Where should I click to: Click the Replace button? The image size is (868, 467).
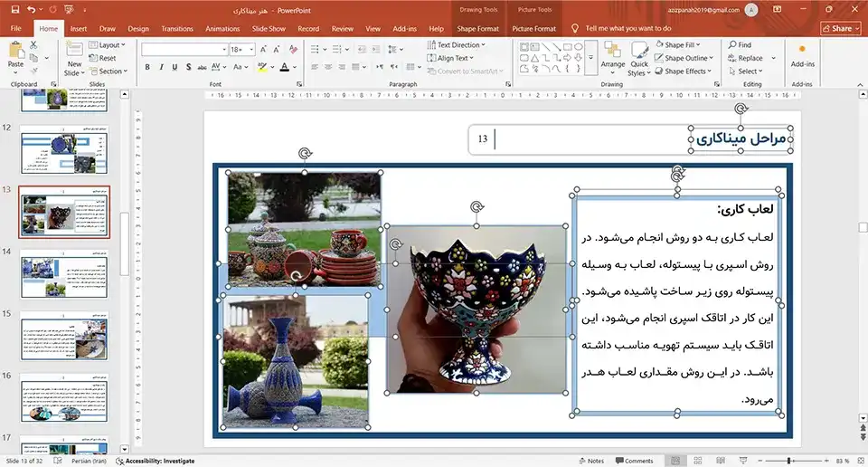coord(745,58)
